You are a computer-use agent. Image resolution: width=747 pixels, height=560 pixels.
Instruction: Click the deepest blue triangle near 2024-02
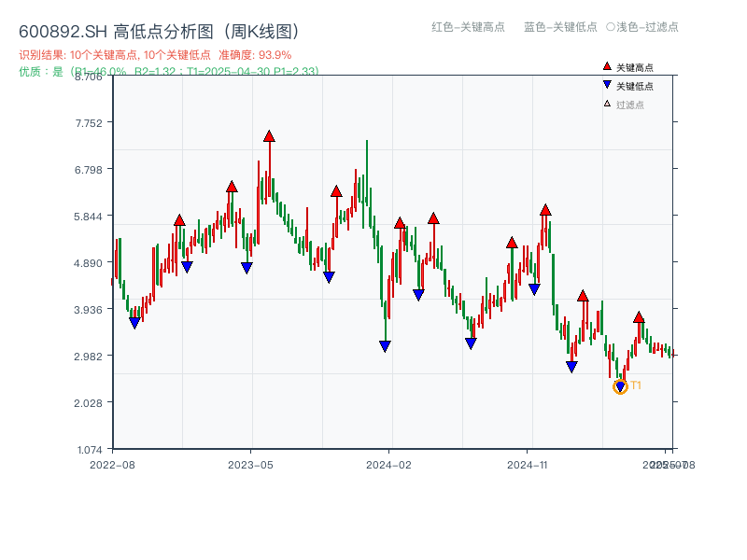tap(385, 346)
